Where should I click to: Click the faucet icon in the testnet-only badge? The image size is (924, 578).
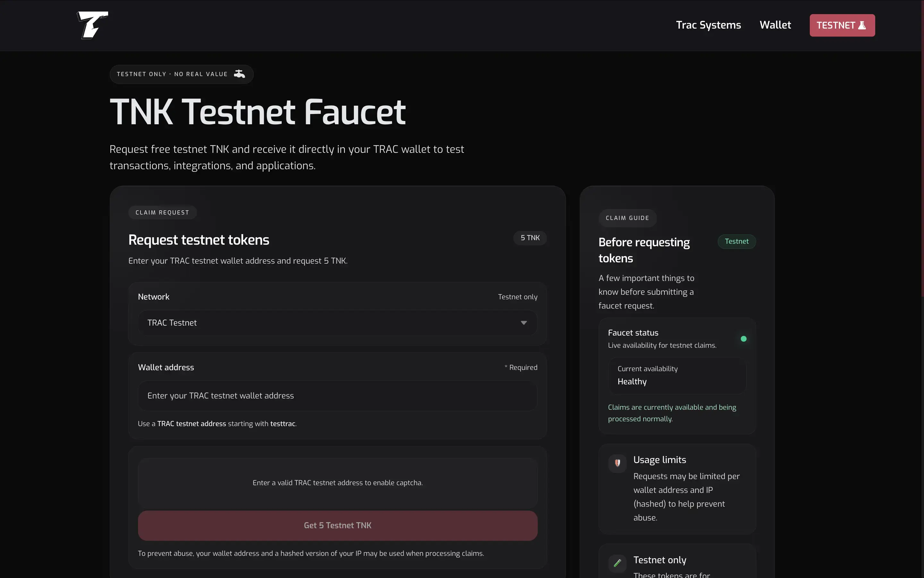pyautogui.click(x=239, y=74)
